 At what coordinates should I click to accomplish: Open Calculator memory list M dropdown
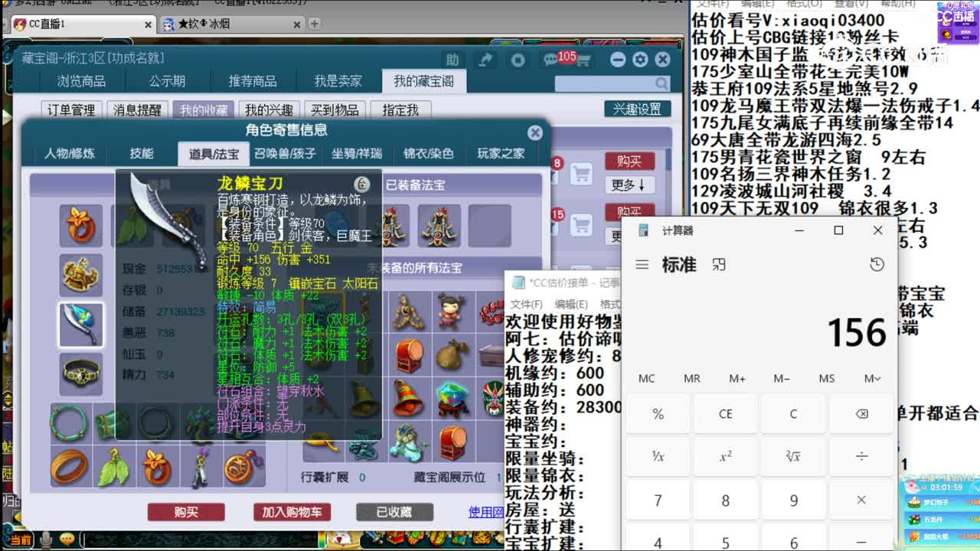coord(872,379)
